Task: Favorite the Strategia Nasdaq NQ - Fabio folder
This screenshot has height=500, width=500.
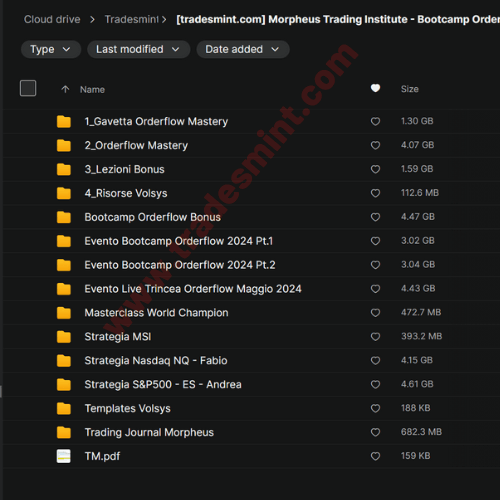Action: pyautogui.click(x=375, y=361)
